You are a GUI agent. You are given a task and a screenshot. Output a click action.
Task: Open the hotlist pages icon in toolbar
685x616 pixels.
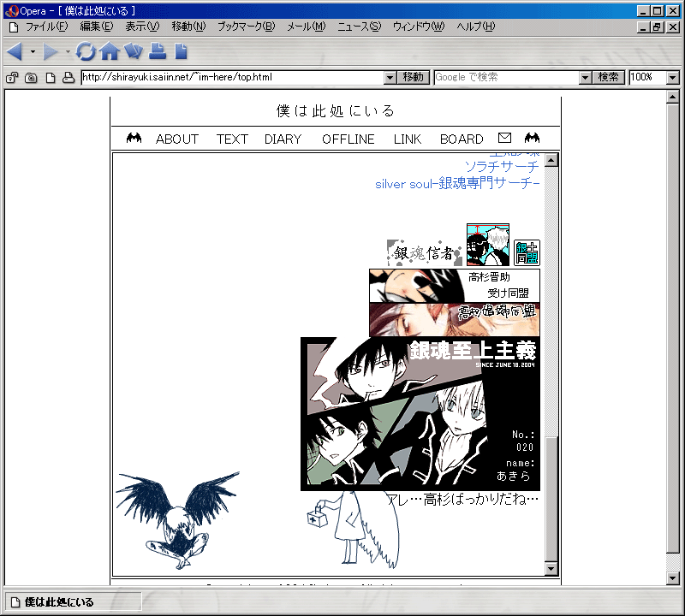pyautogui.click(x=134, y=51)
